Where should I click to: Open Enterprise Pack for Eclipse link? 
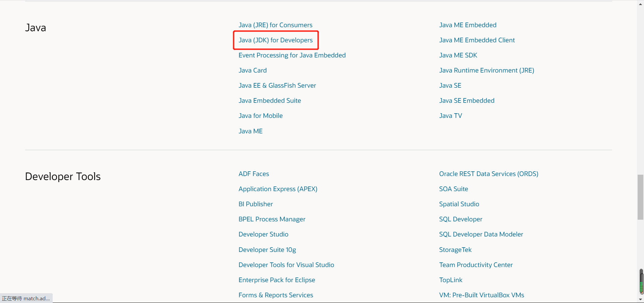pos(277,280)
